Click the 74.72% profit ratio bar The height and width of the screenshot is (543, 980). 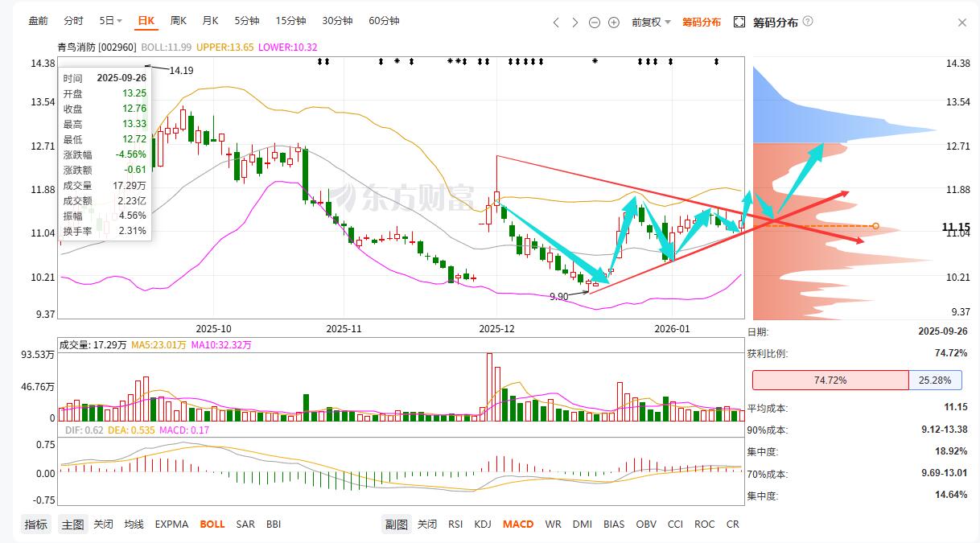pyautogui.click(x=830, y=381)
